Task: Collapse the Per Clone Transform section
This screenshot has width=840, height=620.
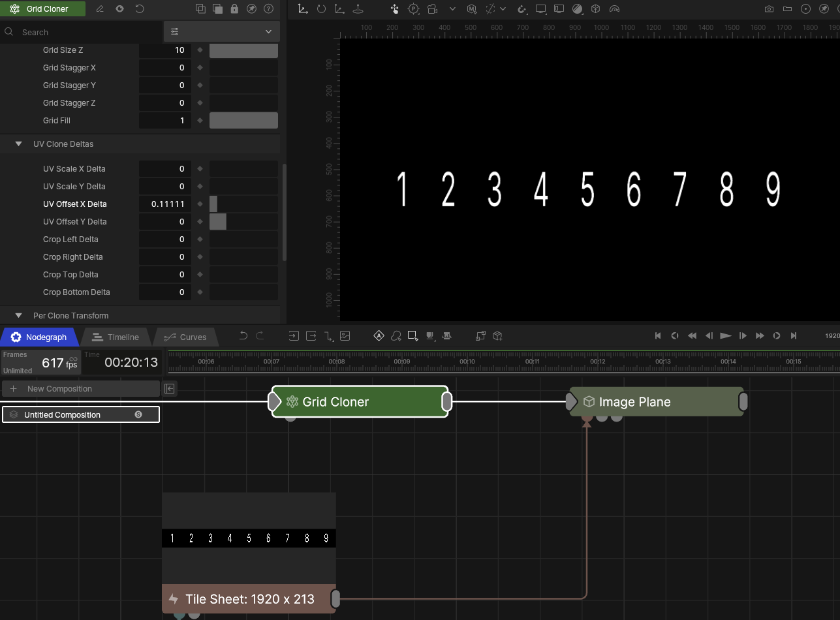Action: point(18,316)
